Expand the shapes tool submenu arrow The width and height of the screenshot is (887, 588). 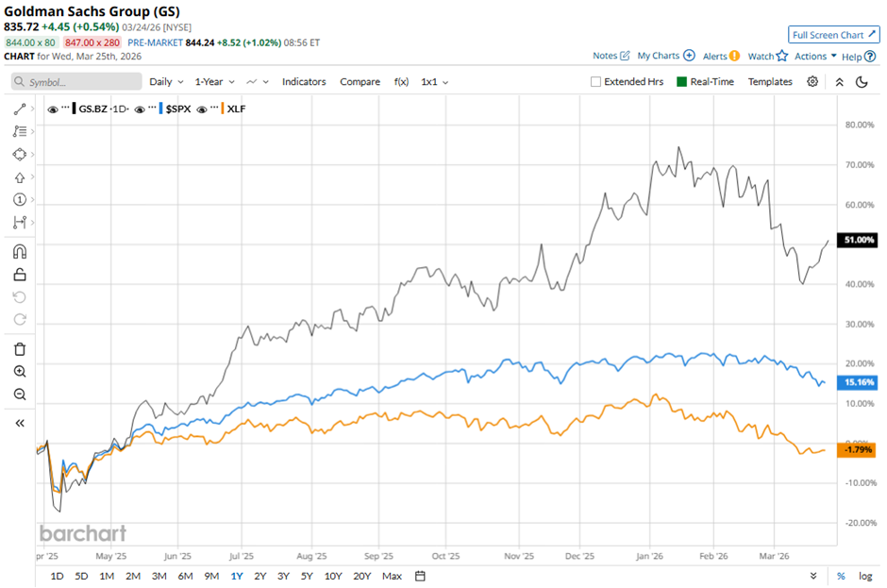(32, 155)
